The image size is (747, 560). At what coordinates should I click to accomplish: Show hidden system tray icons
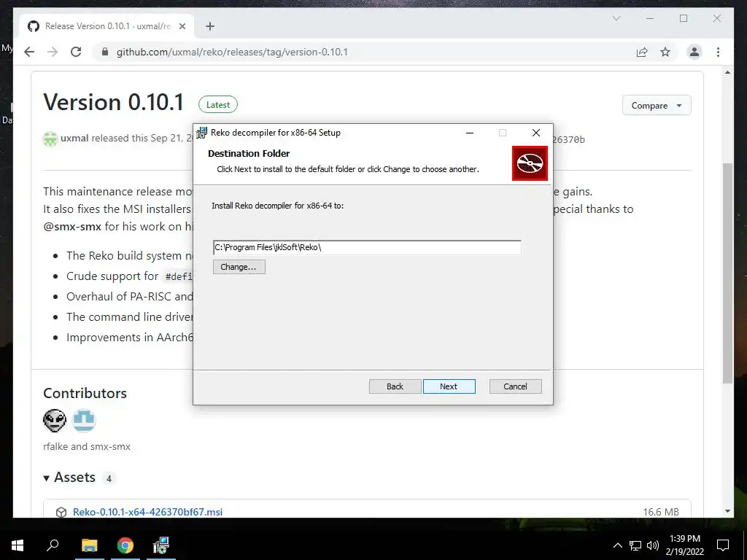coord(617,545)
